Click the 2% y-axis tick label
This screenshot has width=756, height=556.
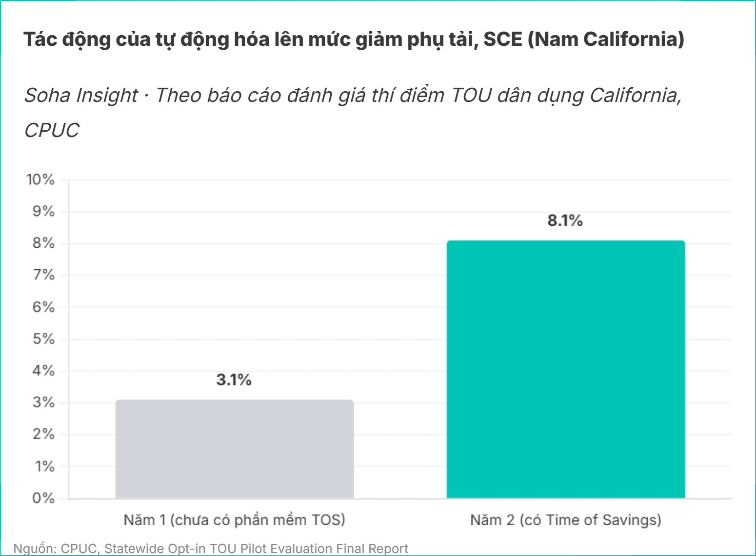coord(43,434)
